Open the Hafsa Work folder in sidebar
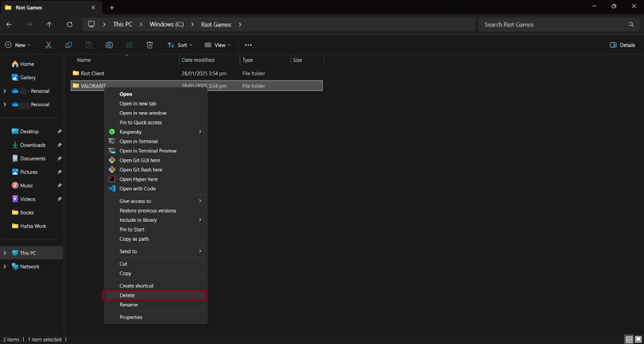Screen dimensions: 644x344 tap(31, 226)
